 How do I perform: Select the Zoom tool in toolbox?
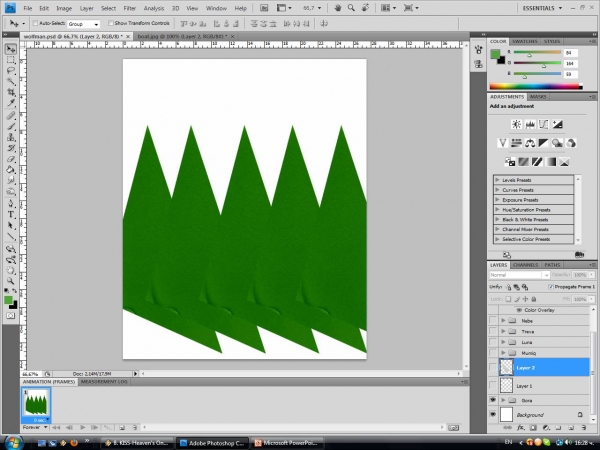pyautogui.click(x=11, y=281)
